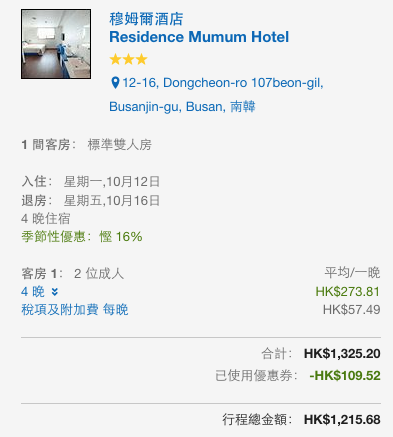Click the 季節性優惠 慳 16% promotion text
The height and width of the screenshot is (437, 393).
(82, 237)
